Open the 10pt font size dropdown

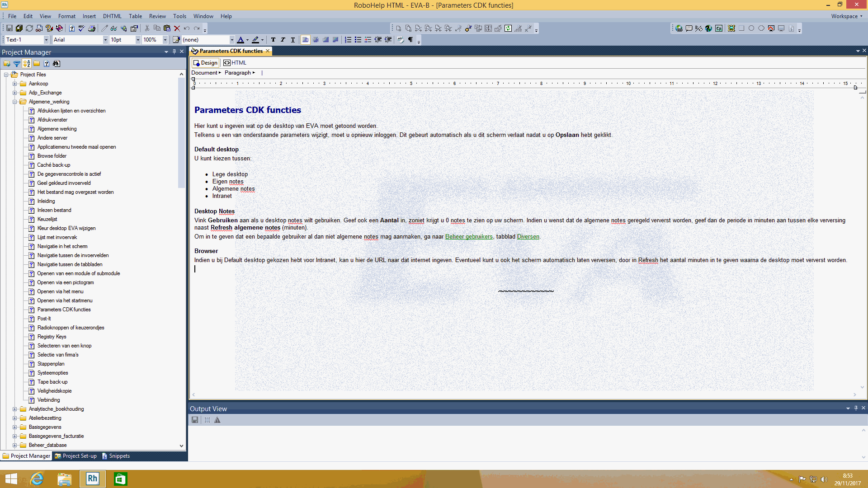click(138, 40)
